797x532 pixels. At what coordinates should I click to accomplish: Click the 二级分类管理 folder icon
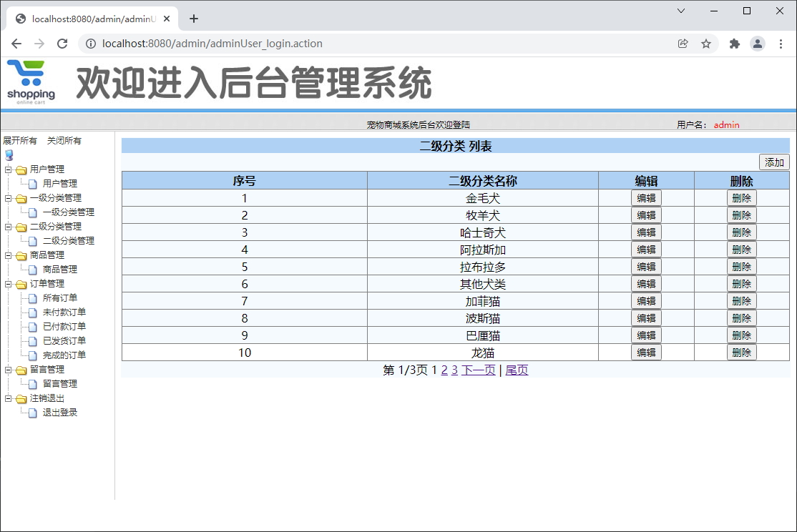[21, 227]
